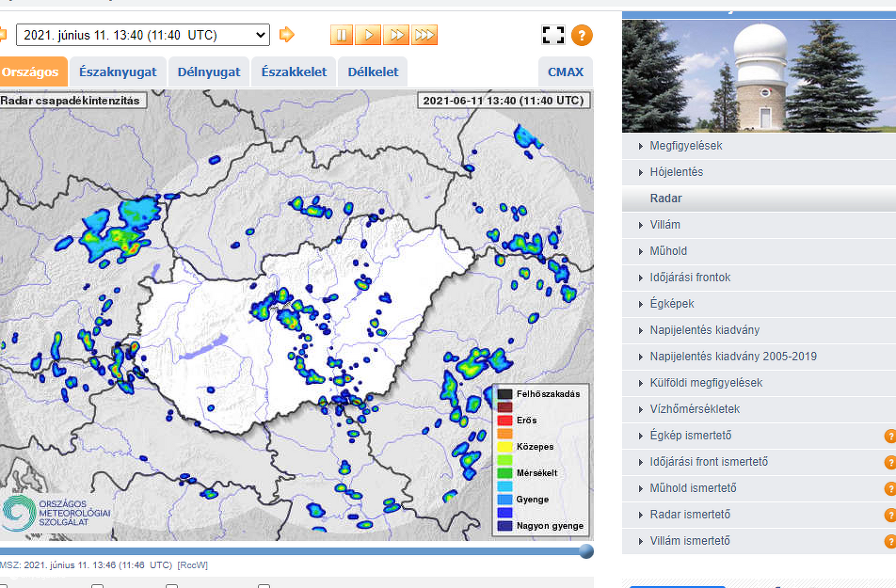
Task: Click the play animation button
Action: (369, 35)
